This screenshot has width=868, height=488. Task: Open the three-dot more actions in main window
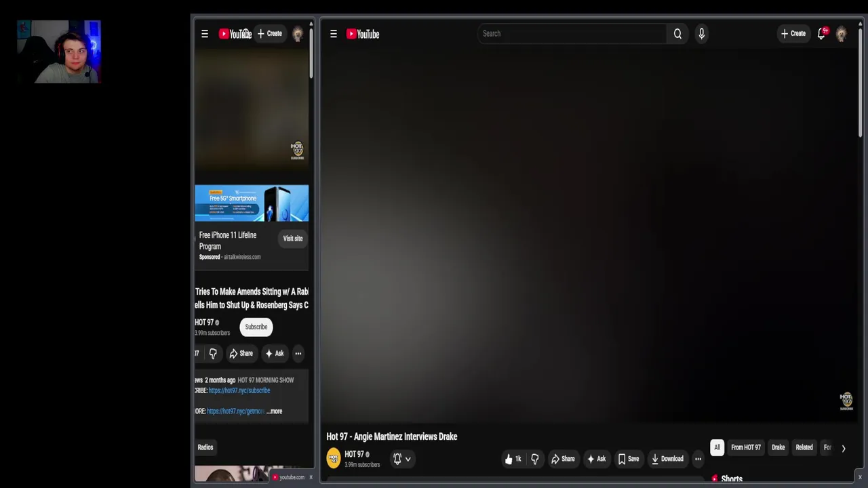click(698, 459)
